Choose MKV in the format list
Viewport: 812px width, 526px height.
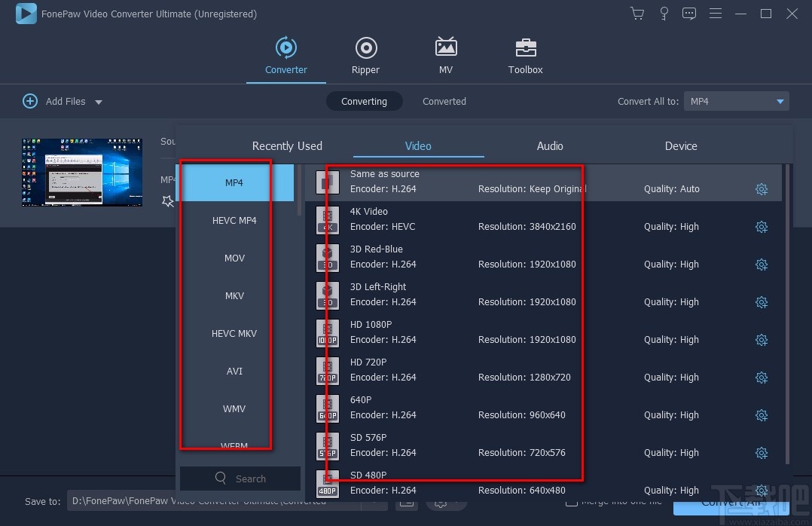[234, 296]
